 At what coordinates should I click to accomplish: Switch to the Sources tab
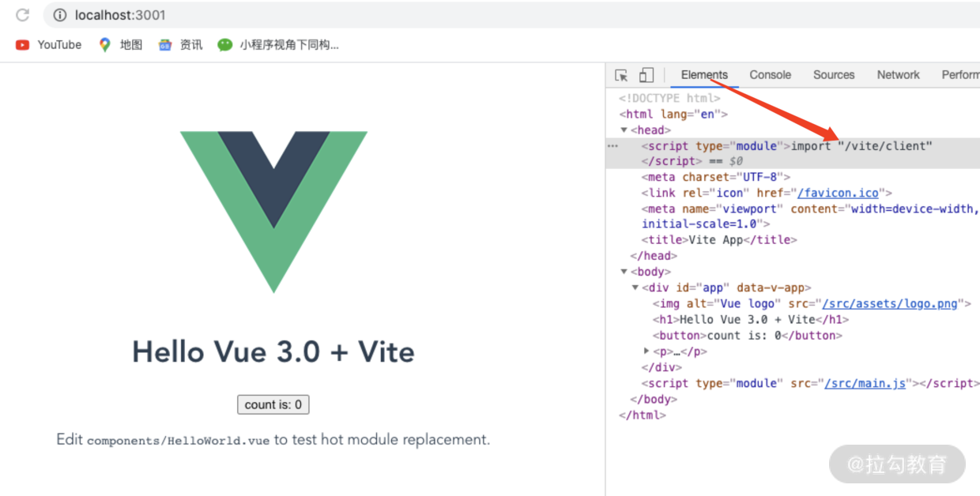834,75
